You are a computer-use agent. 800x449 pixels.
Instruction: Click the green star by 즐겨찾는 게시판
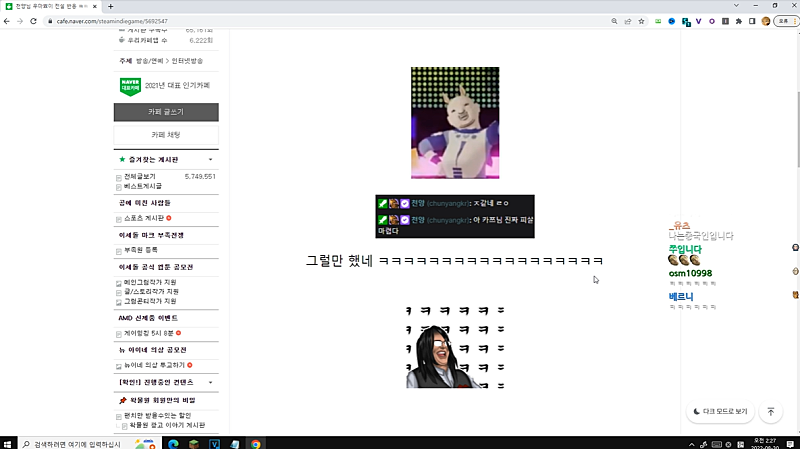(122, 159)
